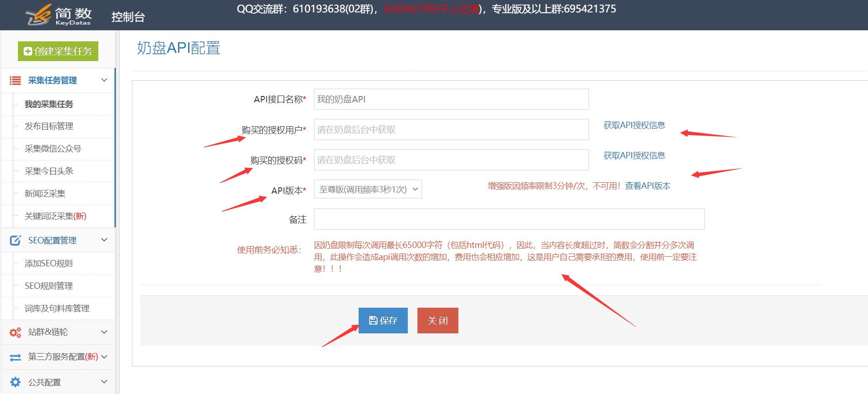Open SEO规则管理 menu item
Image resolution: width=868 pixels, height=394 pixels.
pos(49,286)
